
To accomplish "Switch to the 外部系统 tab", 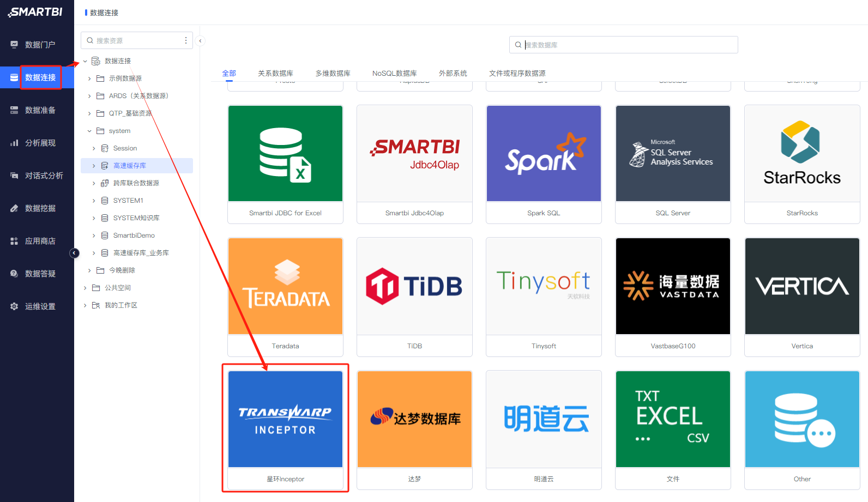I will coord(453,73).
